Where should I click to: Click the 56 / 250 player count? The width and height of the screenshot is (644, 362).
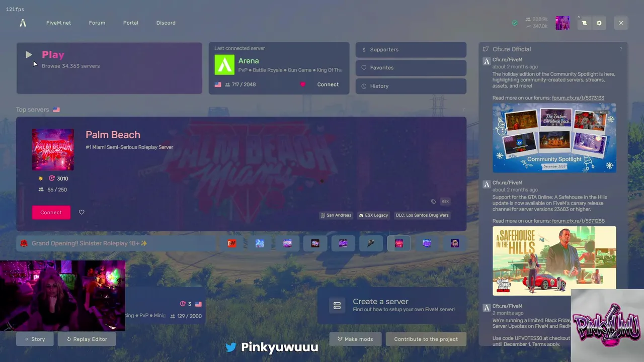53,190
